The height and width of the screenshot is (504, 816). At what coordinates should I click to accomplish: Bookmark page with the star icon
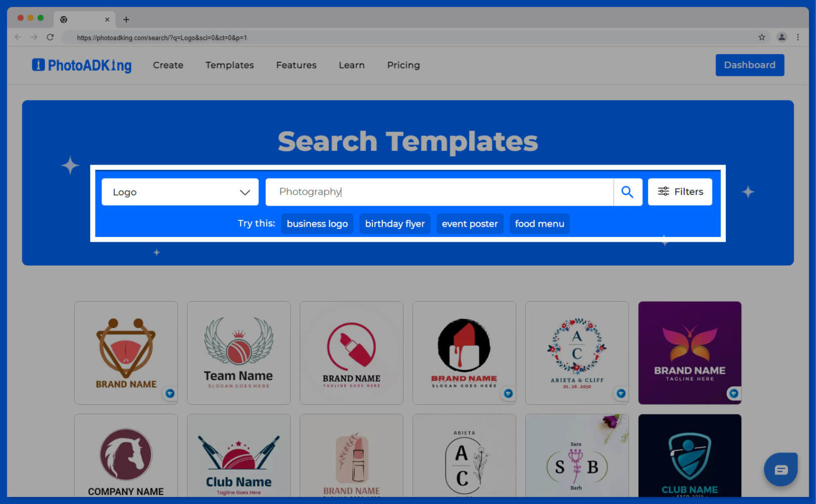coord(762,37)
